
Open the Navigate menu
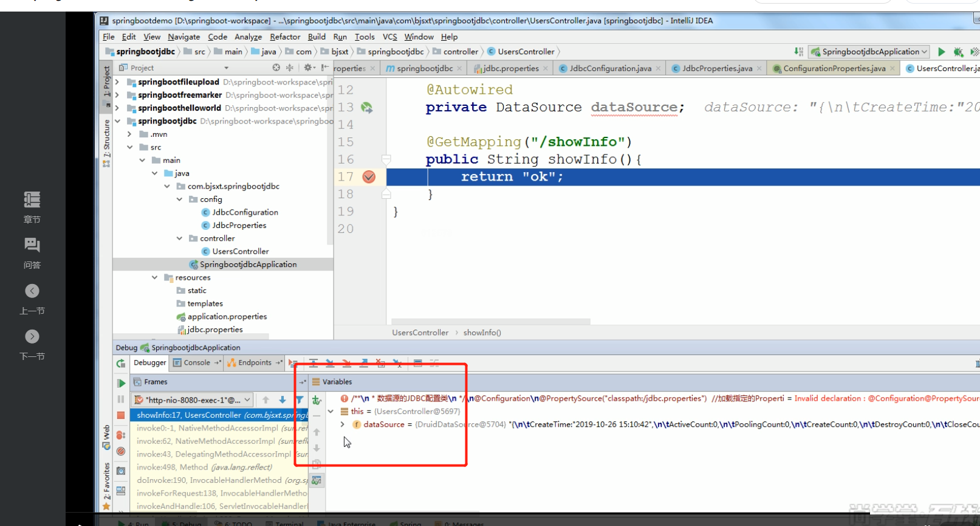point(184,37)
